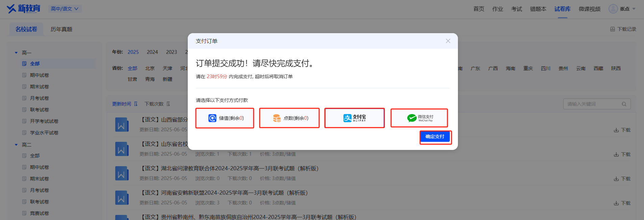Image resolution: width=644 pixels, height=220 pixels.
Task: Switch to the 历年真题 tab
Action: [x=61, y=29]
